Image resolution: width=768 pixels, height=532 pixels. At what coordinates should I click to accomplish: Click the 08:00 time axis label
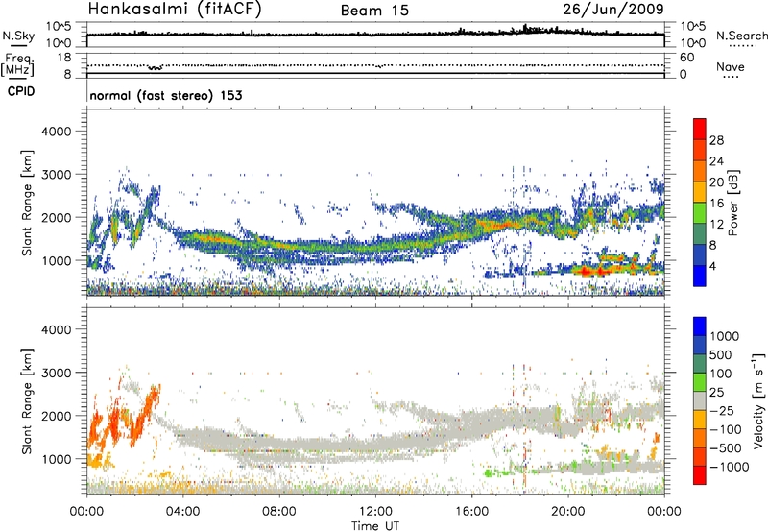coord(279,512)
